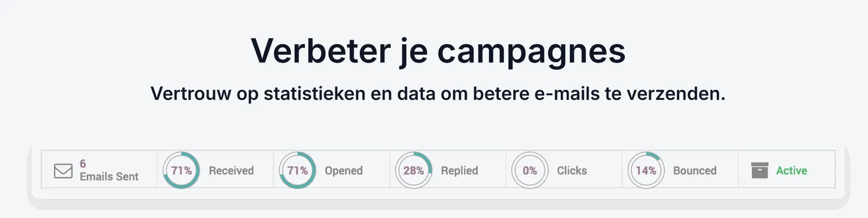The width and height of the screenshot is (868, 218).
Task: Click the Opened 71% circular gauge
Action: [x=297, y=170]
